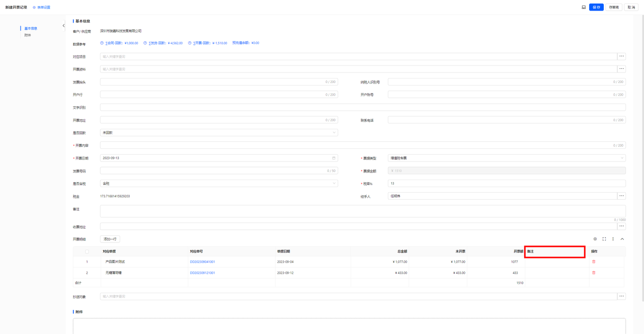
Task: Open the 经手人 ellipsis selector button
Action: click(622, 196)
